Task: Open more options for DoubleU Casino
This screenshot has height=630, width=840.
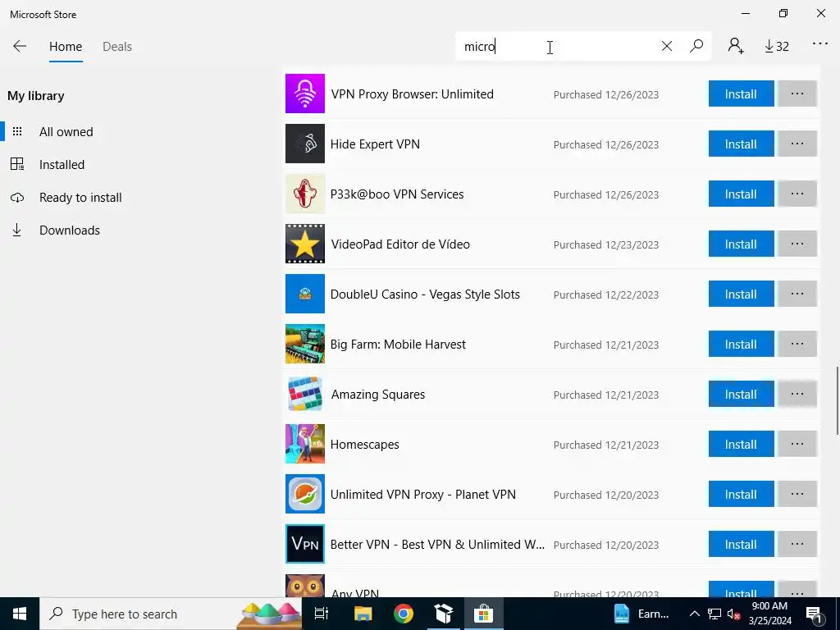Action: click(797, 294)
